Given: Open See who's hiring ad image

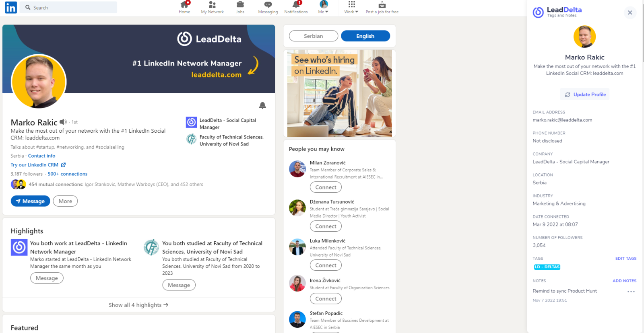Looking at the screenshot, I should pyautogui.click(x=339, y=93).
